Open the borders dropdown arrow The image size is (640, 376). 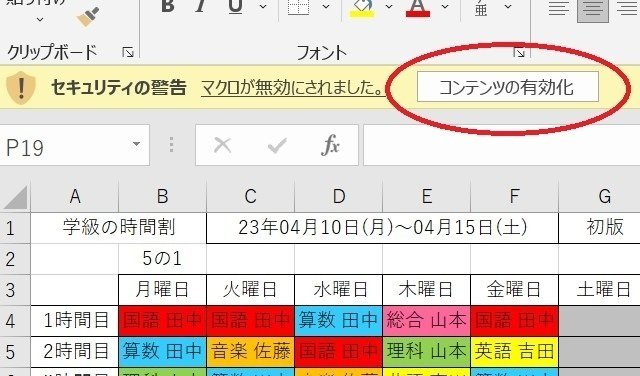(x=326, y=7)
